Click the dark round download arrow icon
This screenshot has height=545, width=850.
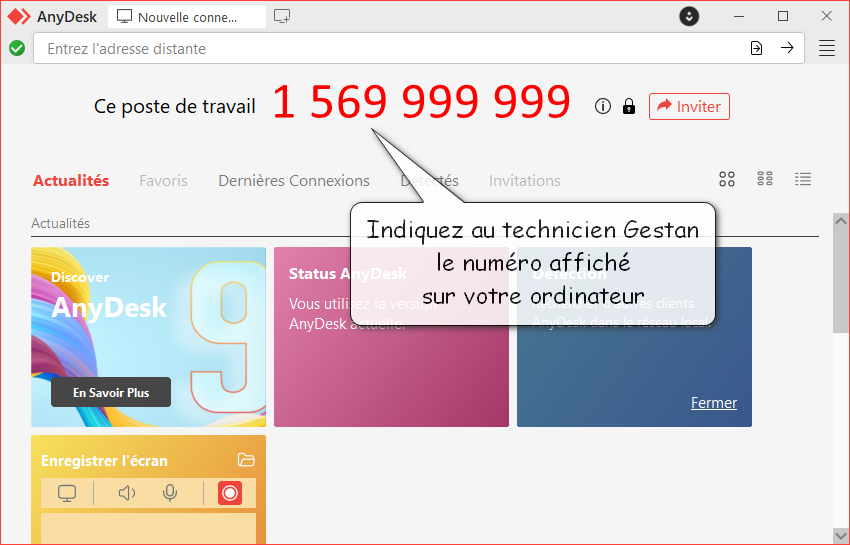689,16
